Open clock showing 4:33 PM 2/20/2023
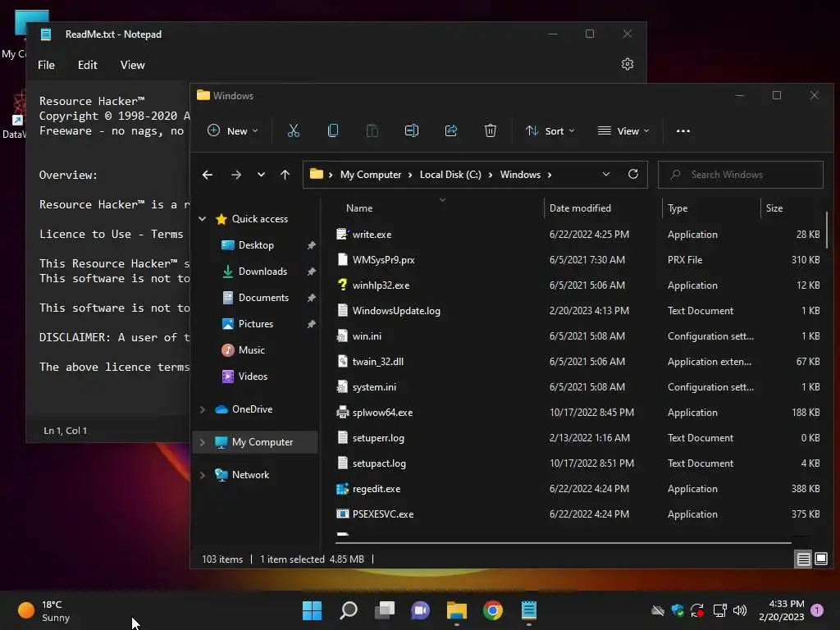The height and width of the screenshot is (630, 840). click(782, 610)
